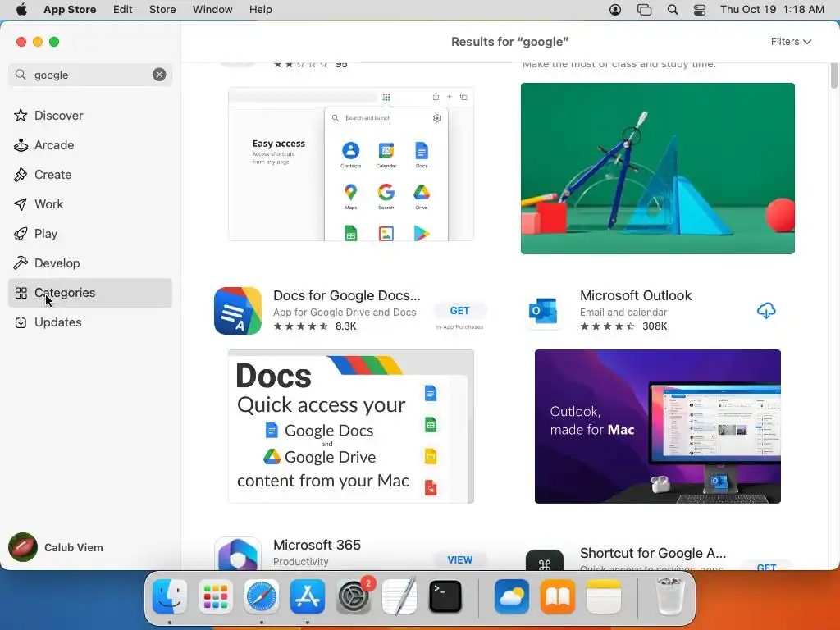Open System Settings from the Dock
The width and height of the screenshot is (840, 630).
click(354, 596)
